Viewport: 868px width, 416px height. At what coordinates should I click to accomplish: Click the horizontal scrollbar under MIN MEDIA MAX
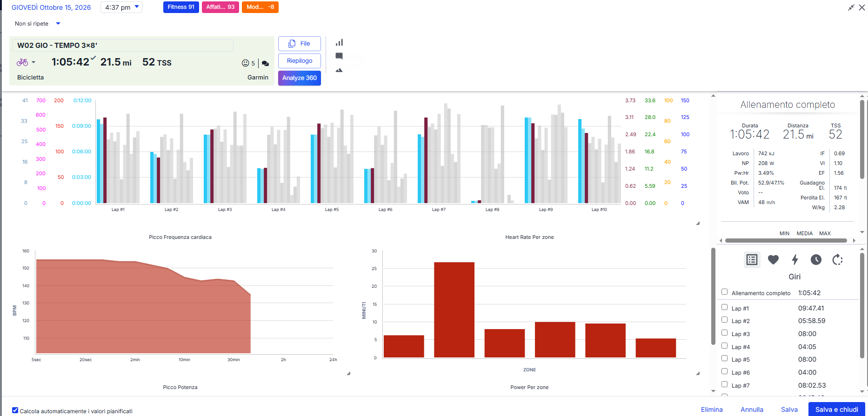786,241
